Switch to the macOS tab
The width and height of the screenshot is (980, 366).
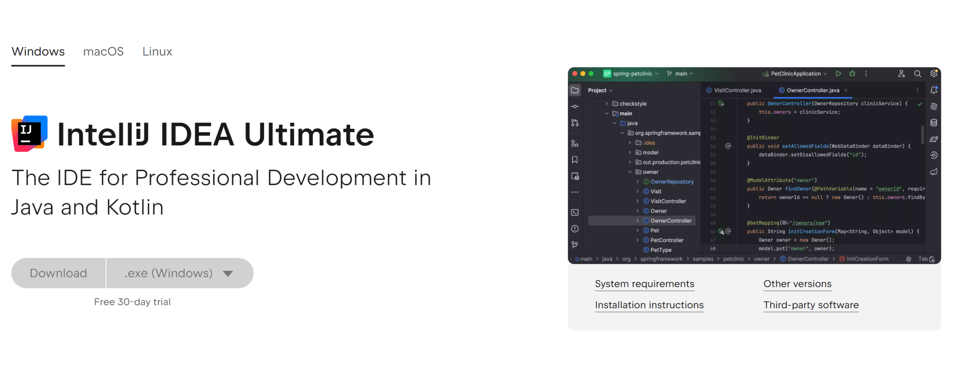[x=103, y=51]
